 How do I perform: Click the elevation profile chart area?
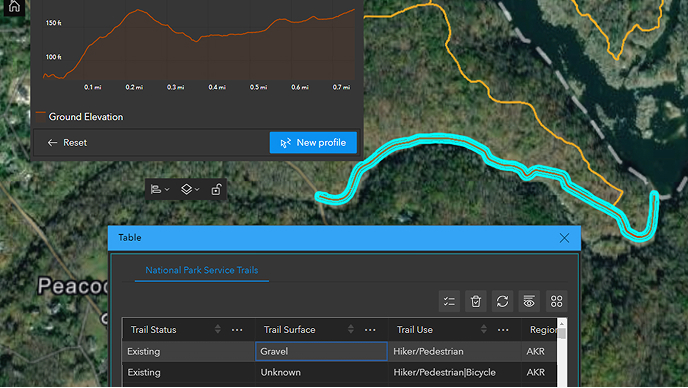pyautogui.click(x=199, y=44)
